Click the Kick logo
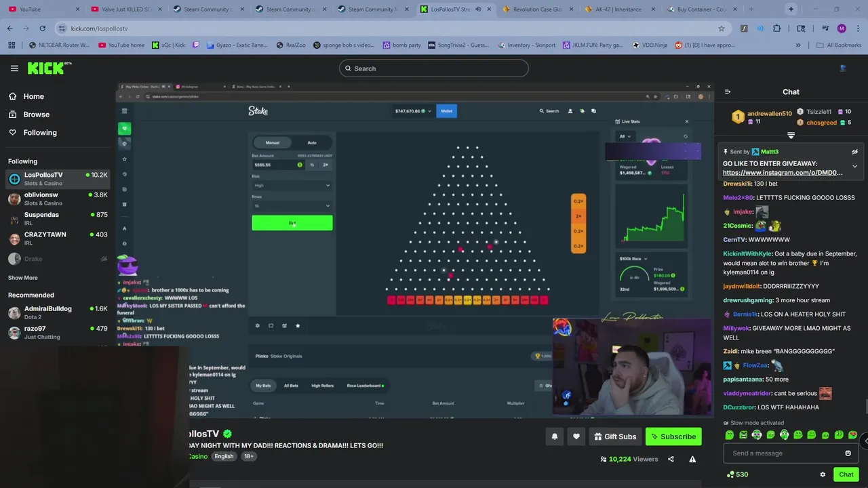The image size is (868, 488). pos(49,68)
